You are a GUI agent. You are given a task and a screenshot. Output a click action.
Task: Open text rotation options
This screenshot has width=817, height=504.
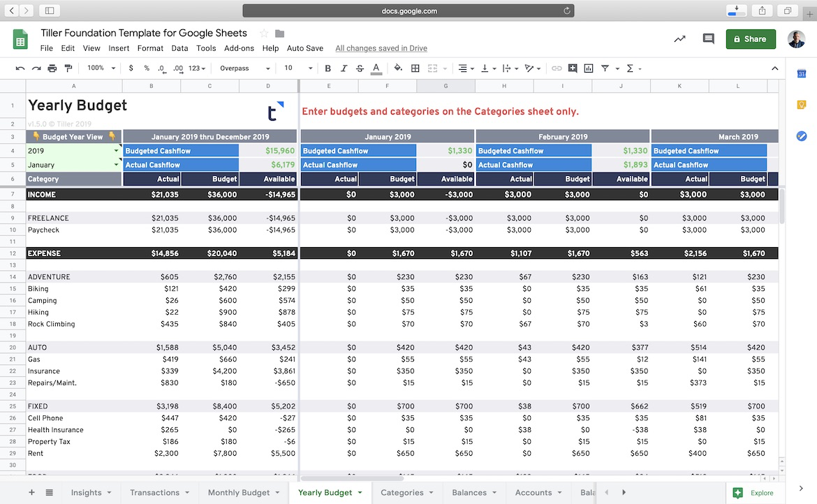click(x=532, y=68)
